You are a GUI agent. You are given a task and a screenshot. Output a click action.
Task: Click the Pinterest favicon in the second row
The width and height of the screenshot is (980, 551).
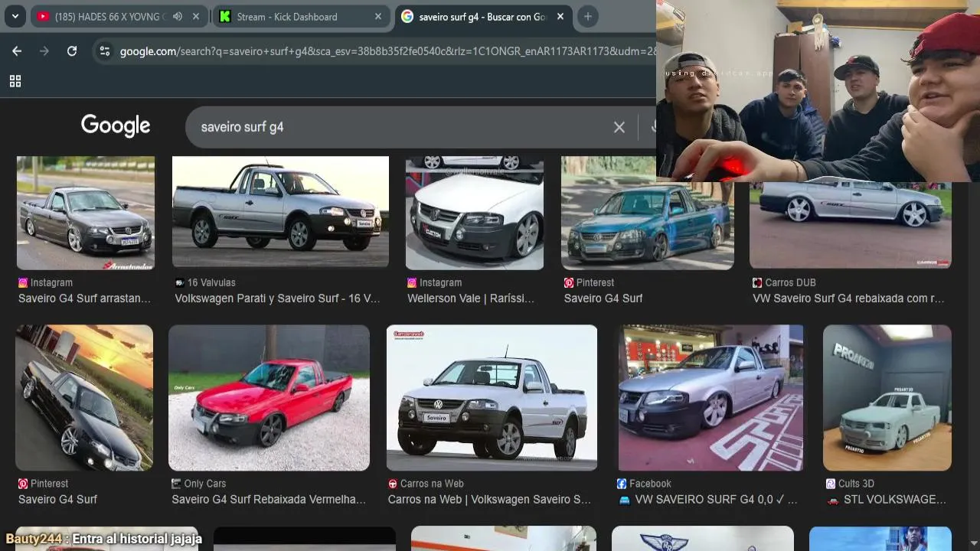coord(23,484)
